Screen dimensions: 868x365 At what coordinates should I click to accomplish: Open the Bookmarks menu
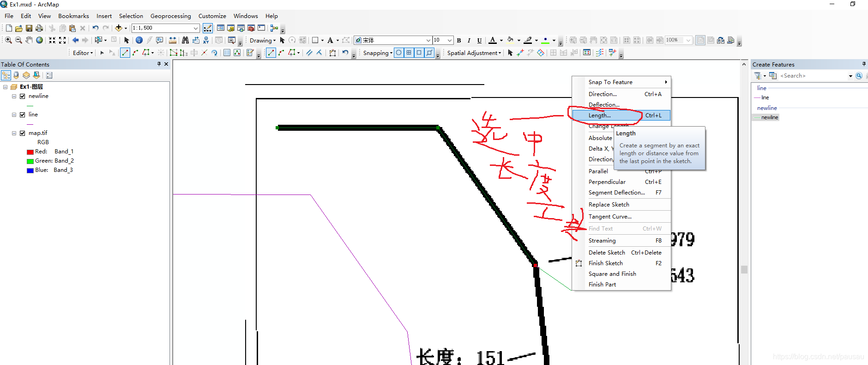[x=73, y=16]
